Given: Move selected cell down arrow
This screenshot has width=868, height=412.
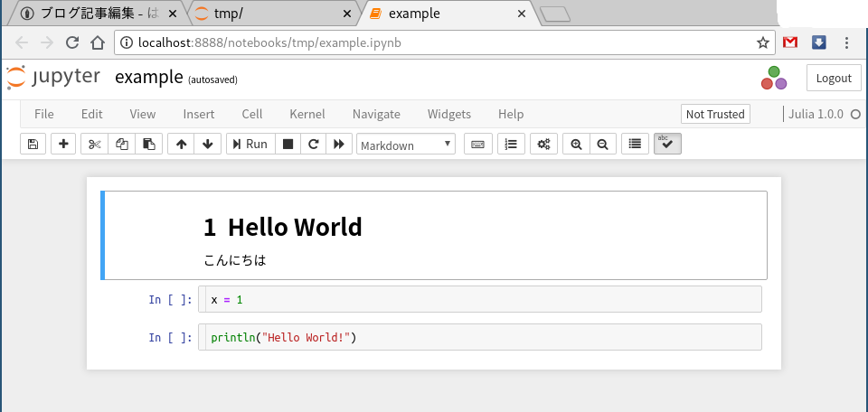Looking at the screenshot, I should (x=208, y=144).
